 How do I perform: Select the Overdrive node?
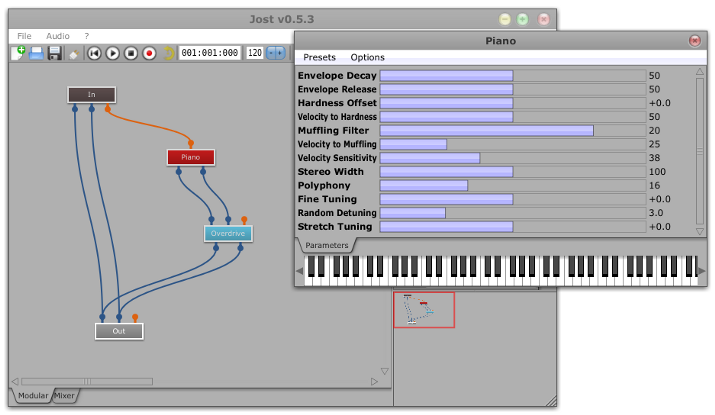point(228,233)
